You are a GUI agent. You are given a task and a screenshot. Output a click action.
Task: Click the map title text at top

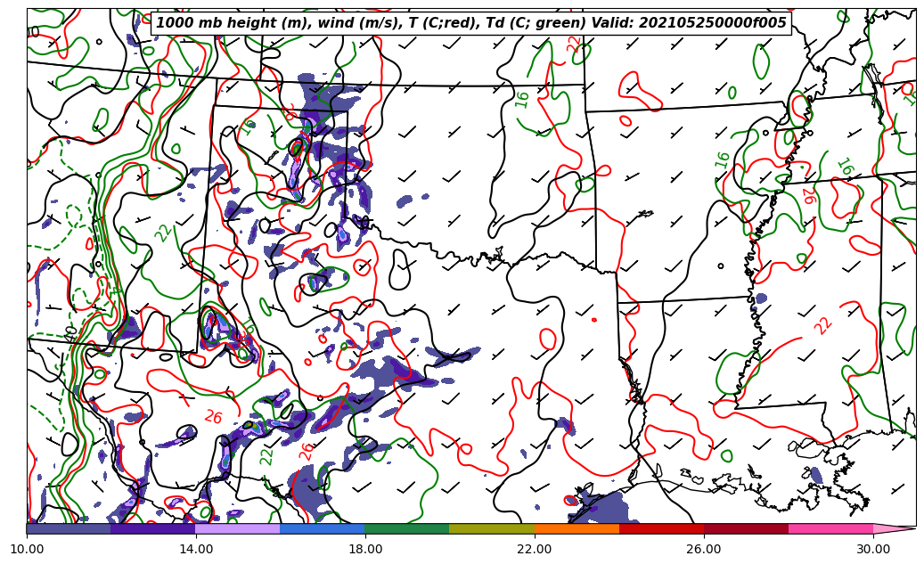click(x=471, y=23)
